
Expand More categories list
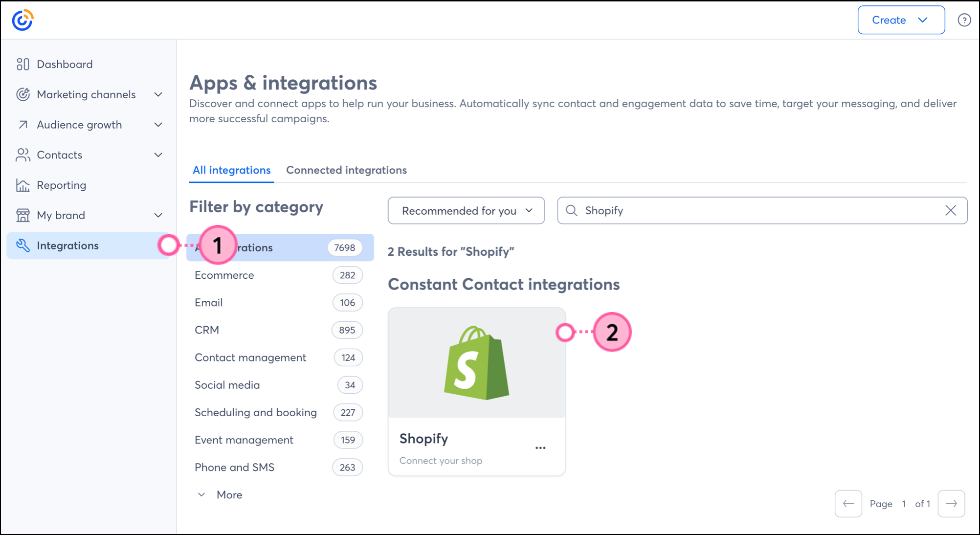click(x=220, y=495)
